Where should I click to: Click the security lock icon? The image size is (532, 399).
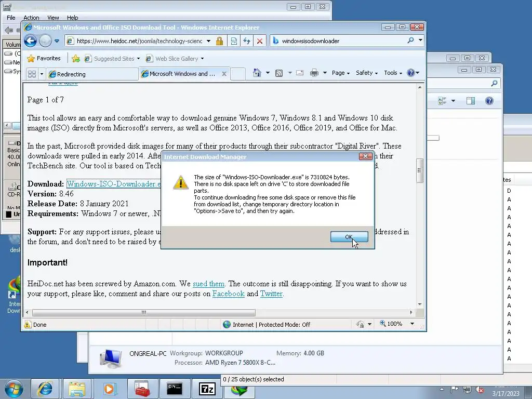pos(220,41)
